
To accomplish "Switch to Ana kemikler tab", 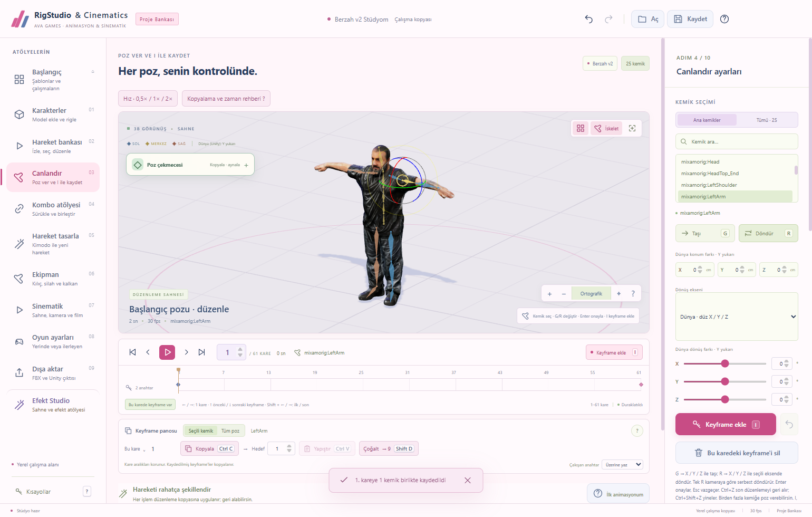I will pyautogui.click(x=707, y=120).
